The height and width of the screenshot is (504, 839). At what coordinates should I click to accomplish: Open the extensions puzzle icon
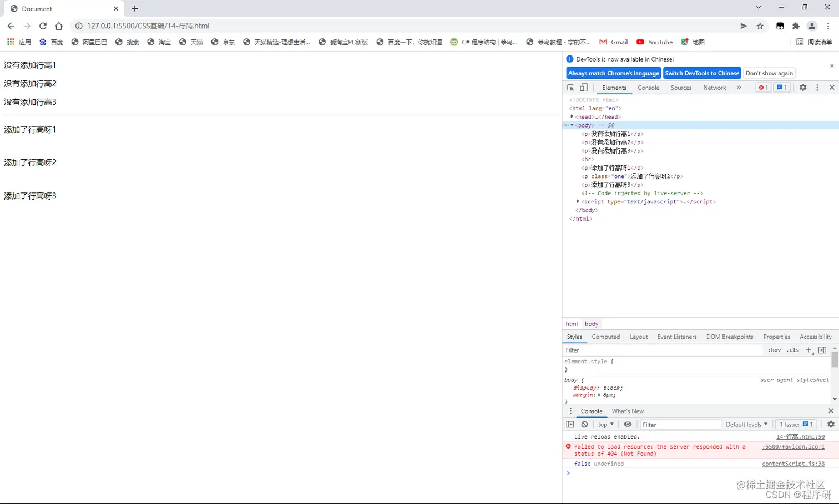pos(796,26)
